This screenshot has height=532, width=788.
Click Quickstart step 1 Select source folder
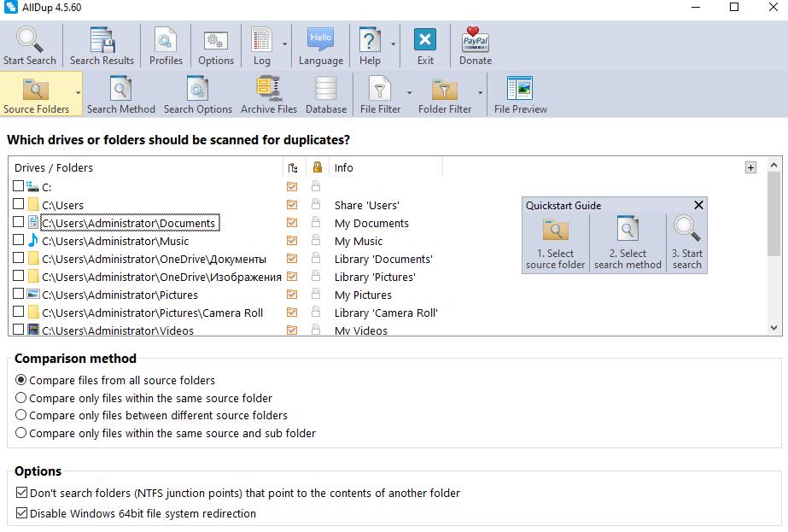(555, 243)
